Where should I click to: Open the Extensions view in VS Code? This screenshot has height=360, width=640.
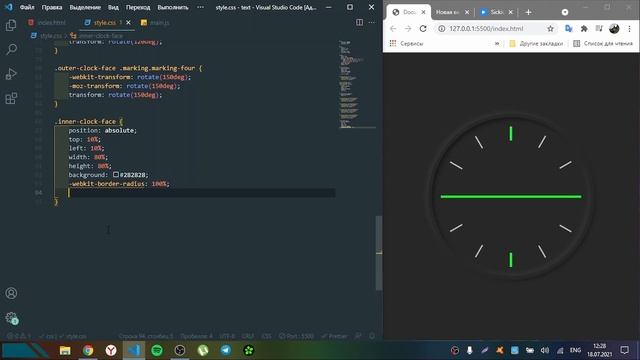coord(11,98)
